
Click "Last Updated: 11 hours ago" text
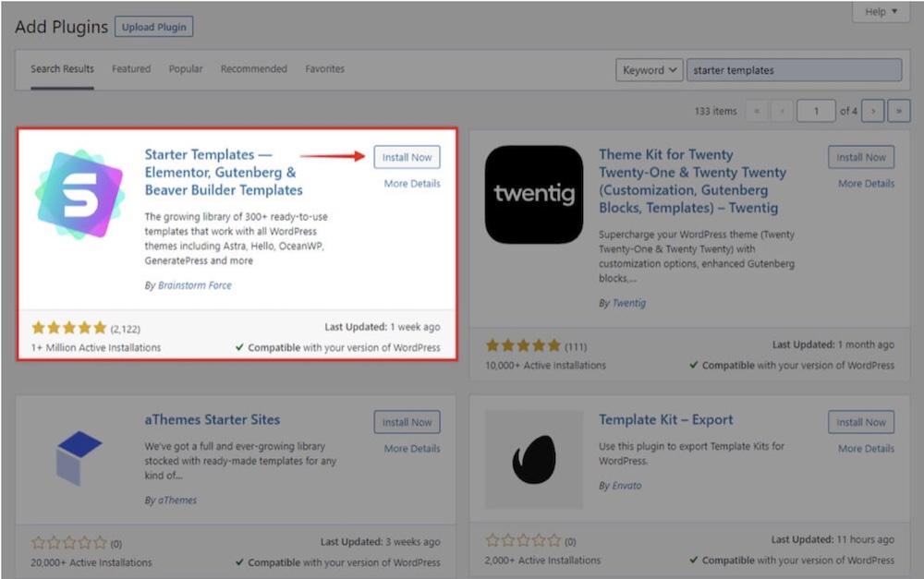tap(833, 539)
